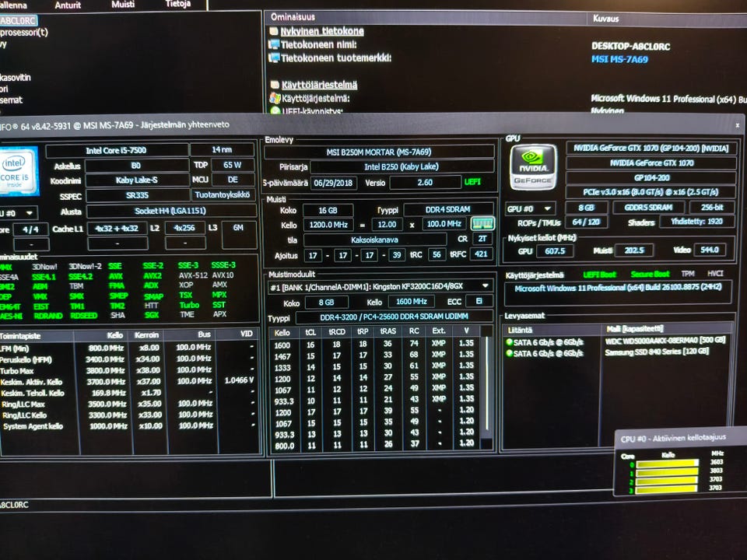Click the NVIDIA GeForce GTX 1070 (GP104-200) field
The image size is (747, 560).
[x=651, y=148]
